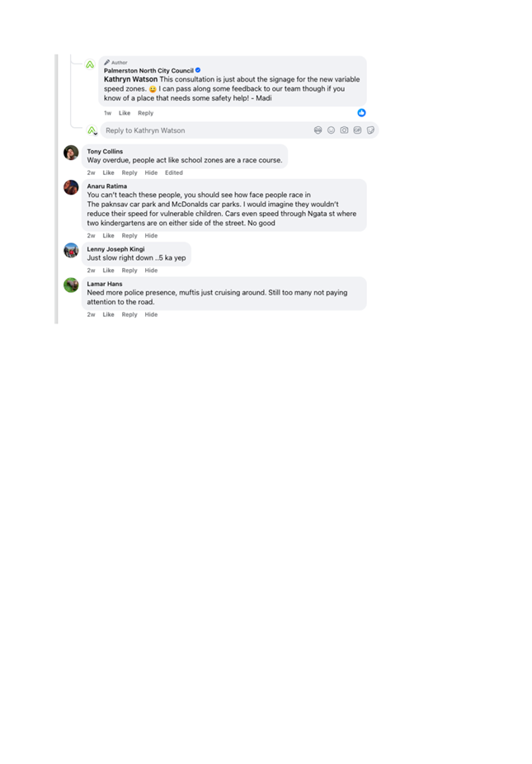
Task: Reply to Anaru Ratima's comment
Action: pos(129,236)
